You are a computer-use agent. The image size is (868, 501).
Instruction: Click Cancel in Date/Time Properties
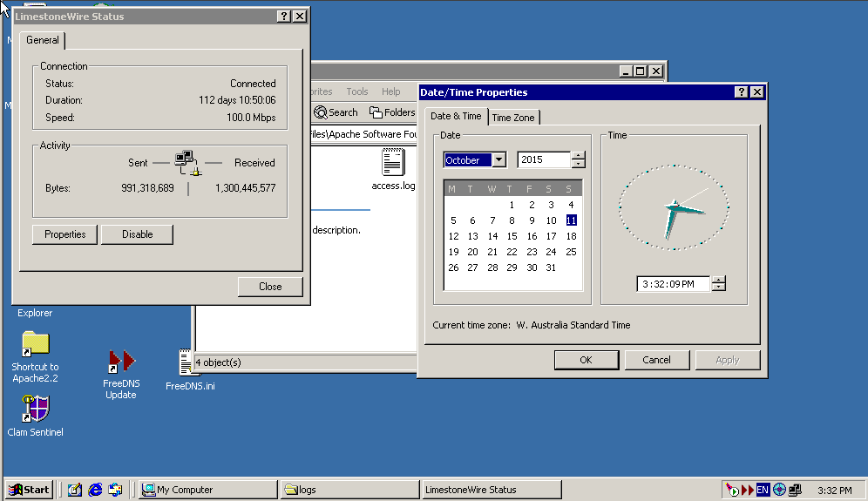tap(656, 360)
